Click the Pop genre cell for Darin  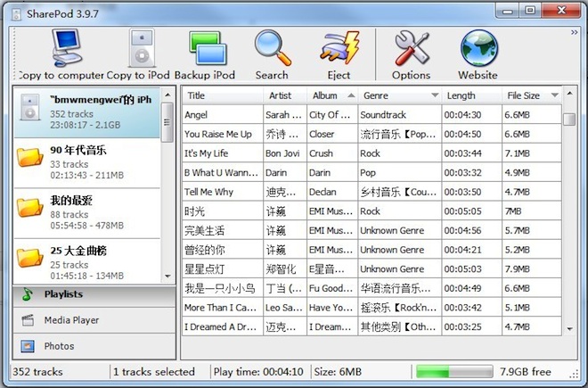[x=400, y=172]
